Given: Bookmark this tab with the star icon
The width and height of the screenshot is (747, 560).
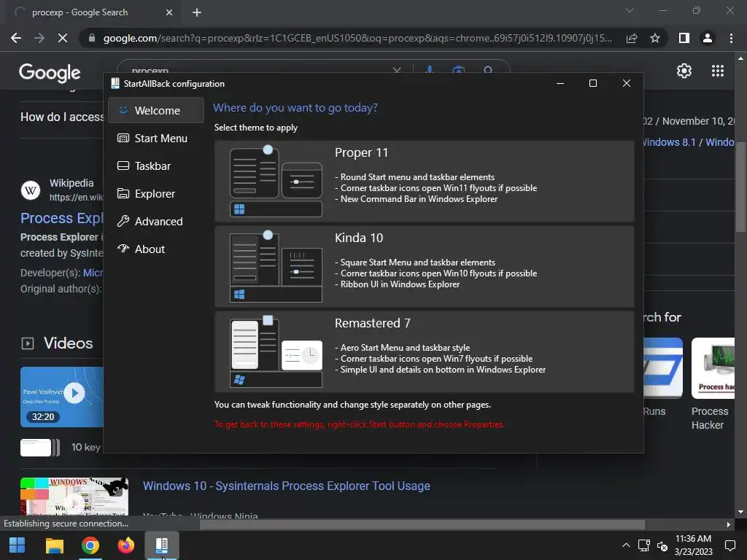Looking at the screenshot, I should click(x=655, y=38).
